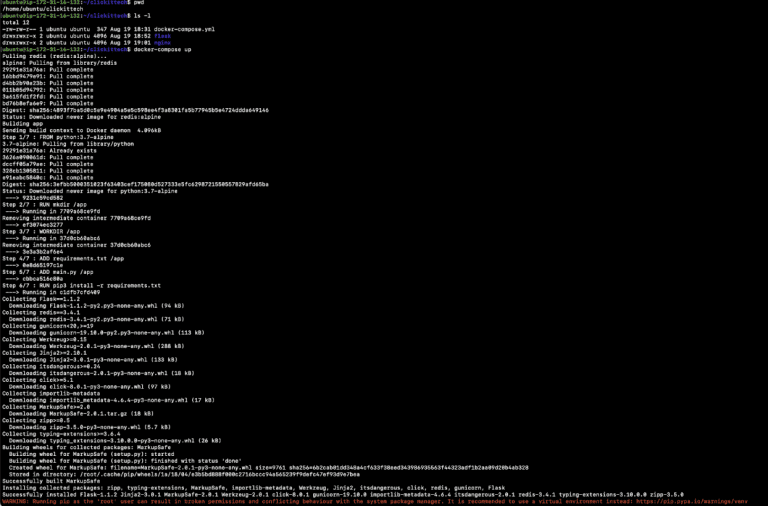Click 'Step 1/7 : FROM python:3.7-alpine' line

pos(51,134)
